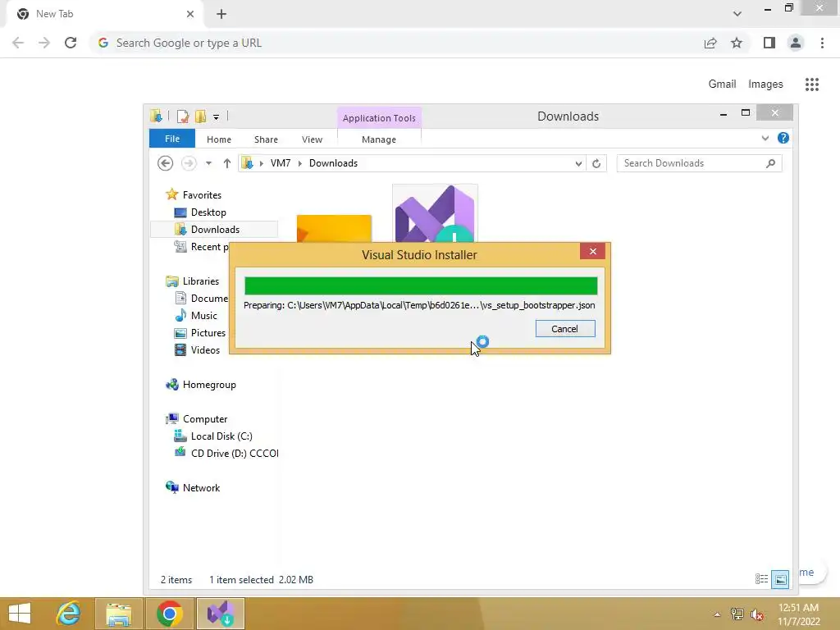The height and width of the screenshot is (630, 840).
Task: Expand the Explorer ribbon chevron
Action: click(x=765, y=138)
